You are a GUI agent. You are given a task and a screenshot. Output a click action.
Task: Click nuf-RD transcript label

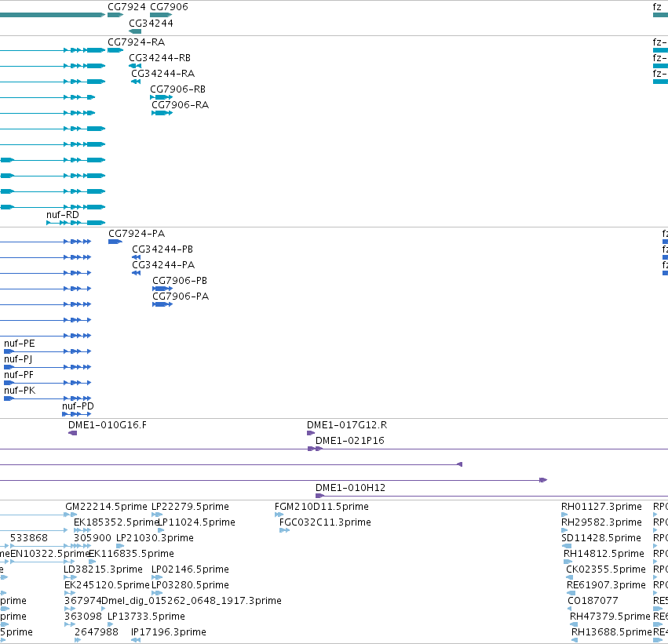point(63,215)
